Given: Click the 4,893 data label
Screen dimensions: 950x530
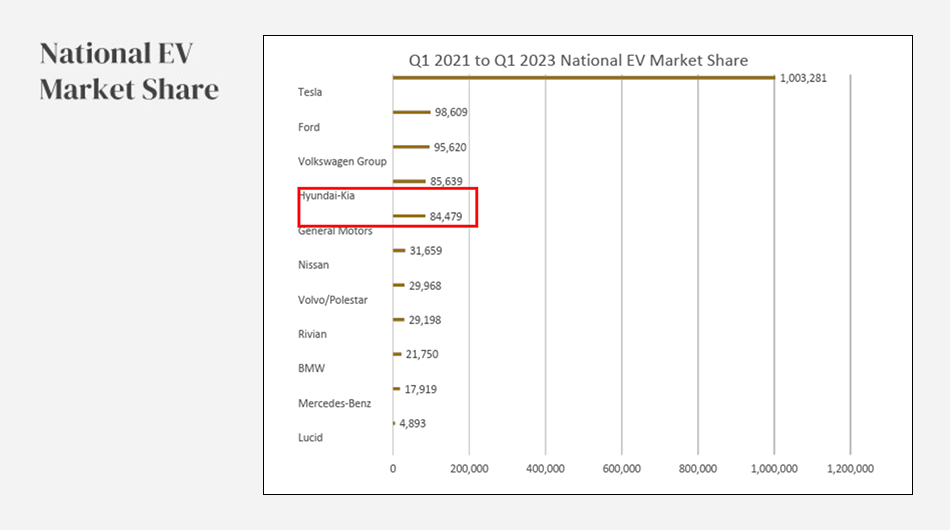Looking at the screenshot, I should [x=412, y=423].
